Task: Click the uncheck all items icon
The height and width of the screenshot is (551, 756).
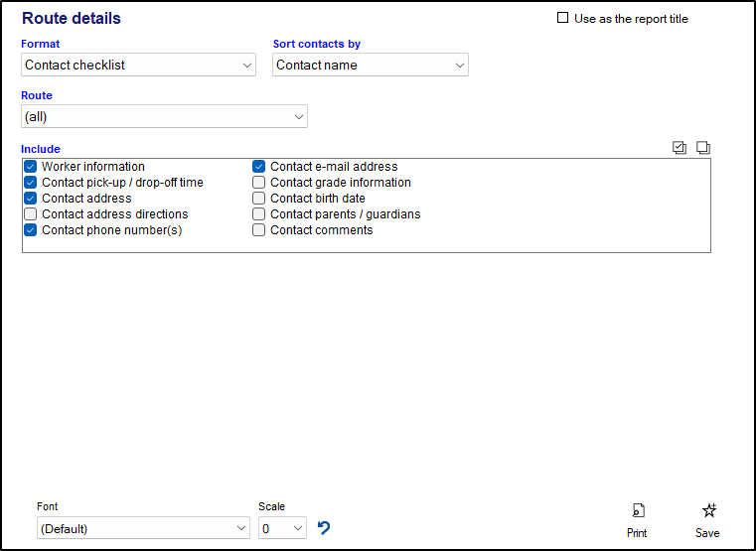Action: coord(703,148)
